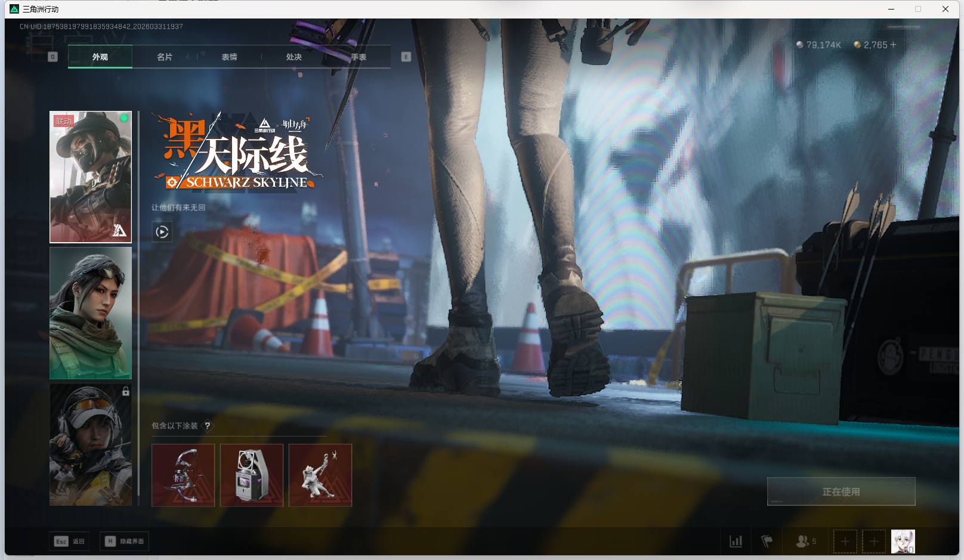Open the 包含以下涂装 help question mark
The image size is (964, 560).
pos(208,426)
